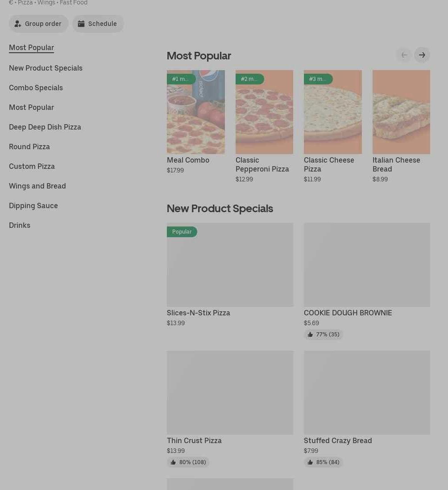Click the Group order button
This screenshot has width=448, height=490.
click(38, 24)
